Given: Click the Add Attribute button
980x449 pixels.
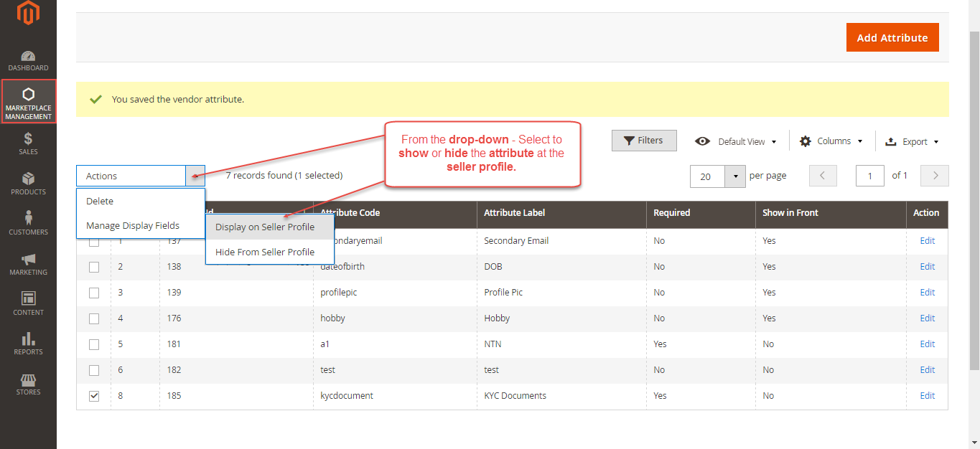Looking at the screenshot, I should 892,37.
